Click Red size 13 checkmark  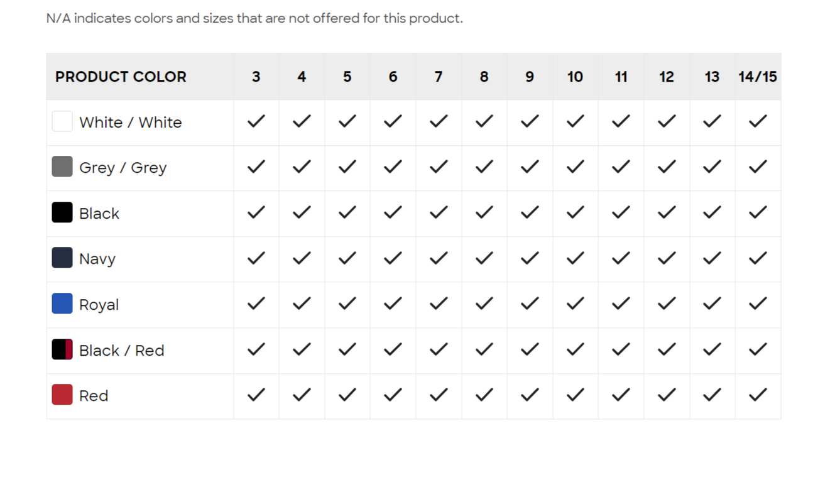click(712, 395)
